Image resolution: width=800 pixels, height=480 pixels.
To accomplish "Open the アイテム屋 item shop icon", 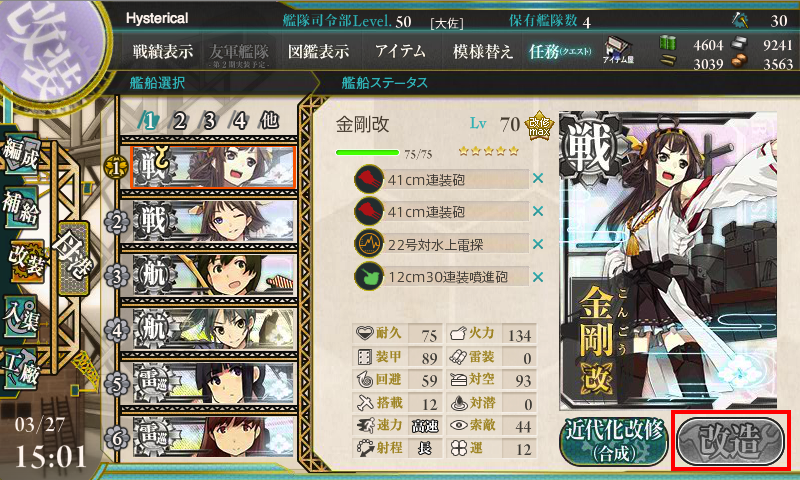I will coord(618,50).
